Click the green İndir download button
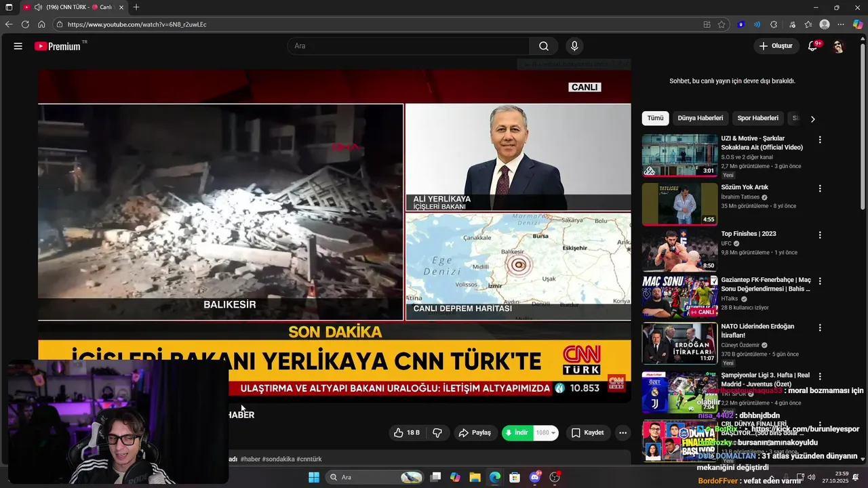The height and width of the screenshot is (488, 868). [x=517, y=432]
